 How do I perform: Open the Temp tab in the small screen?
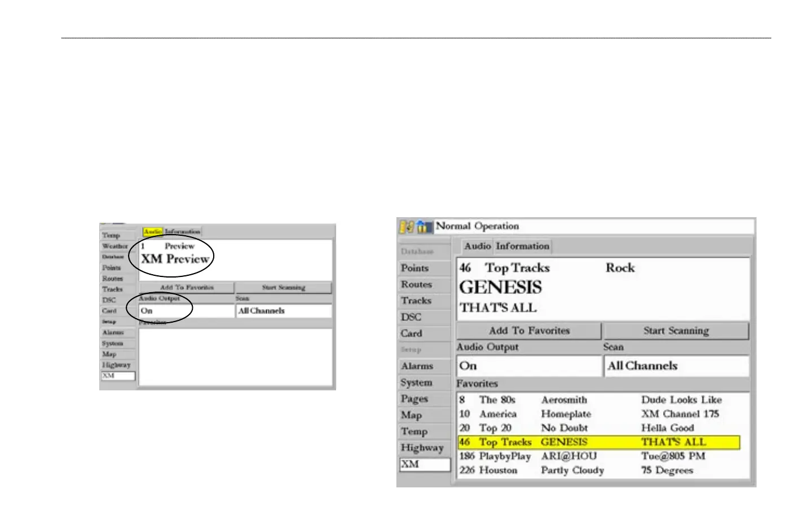point(118,235)
